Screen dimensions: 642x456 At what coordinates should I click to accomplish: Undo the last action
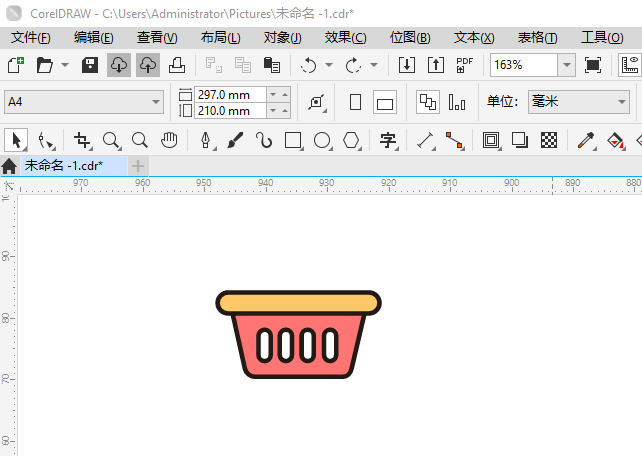coord(308,65)
